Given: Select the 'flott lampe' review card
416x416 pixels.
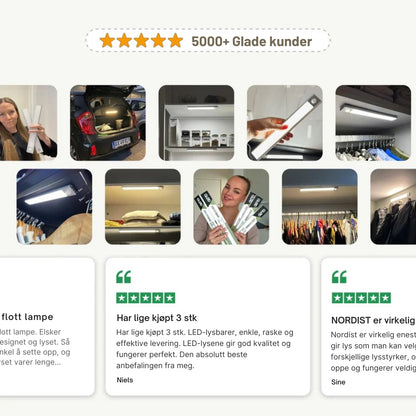Looking at the screenshot, I should [x=47, y=327].
